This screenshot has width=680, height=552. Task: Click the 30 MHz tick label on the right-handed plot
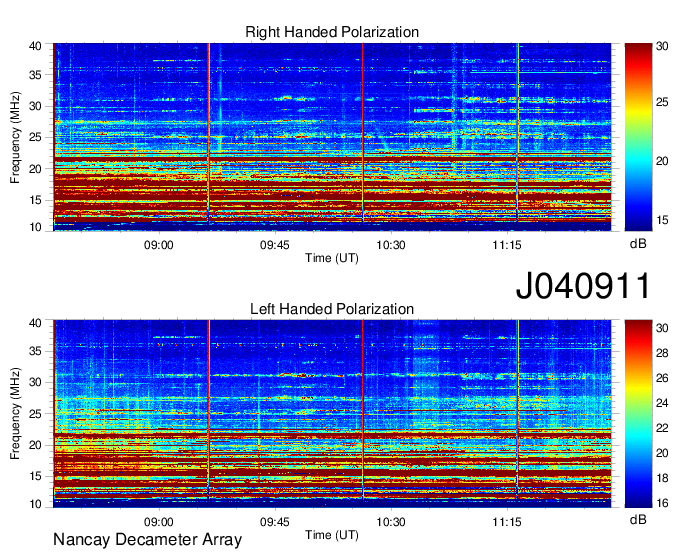pos(35,106)
